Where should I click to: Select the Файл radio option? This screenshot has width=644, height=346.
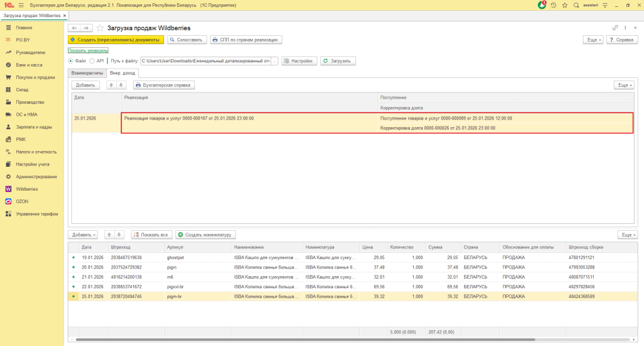click(70, 61)
